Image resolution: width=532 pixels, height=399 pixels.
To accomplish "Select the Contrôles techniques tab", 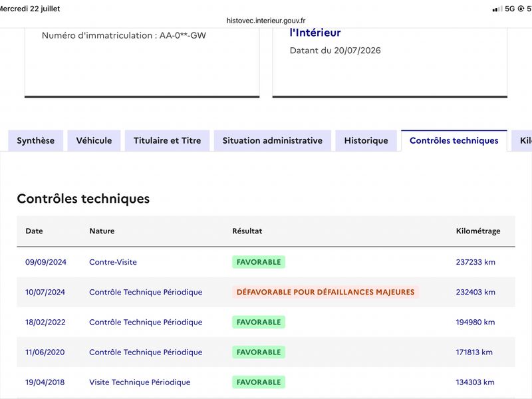I will (454, 140).
